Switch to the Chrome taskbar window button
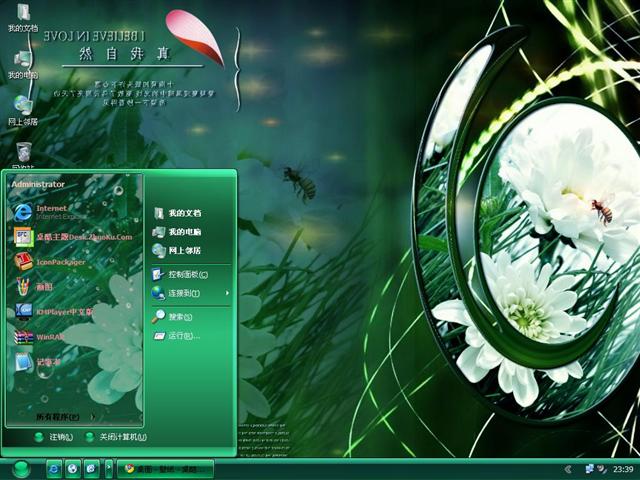Viewport: 640px width, 480px height. pos(165,469)
